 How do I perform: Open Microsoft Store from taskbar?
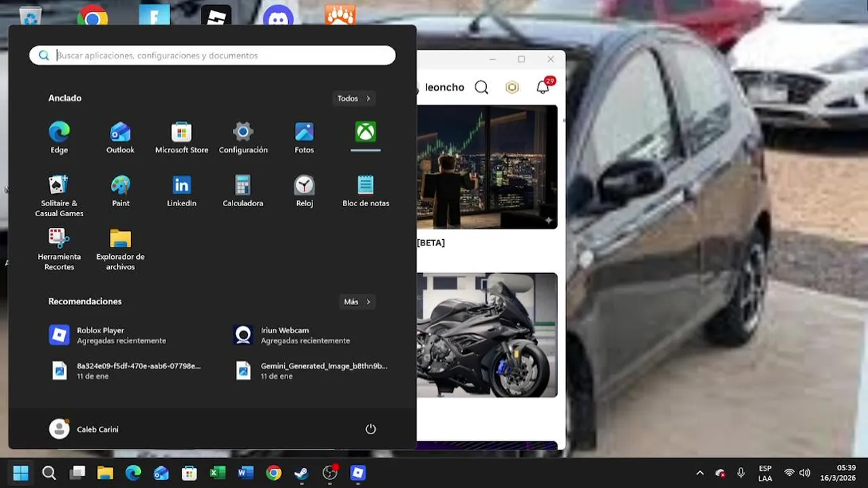coord(189,472)
